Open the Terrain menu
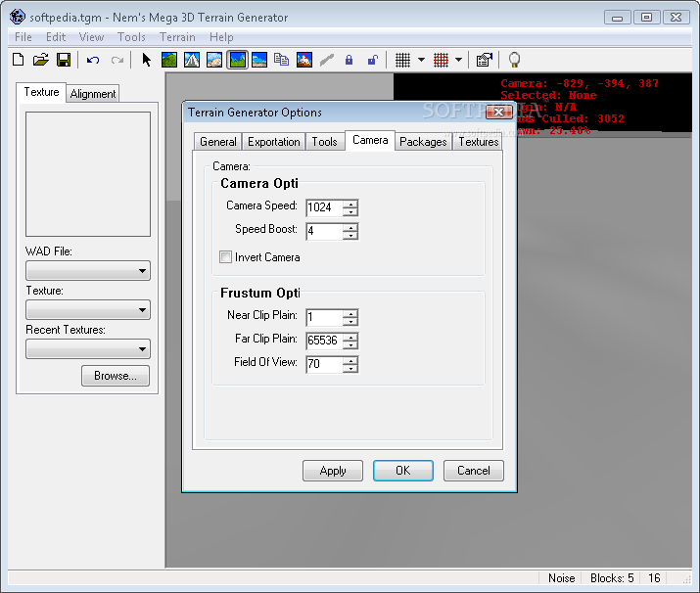This screenshot has height=593, width=700. pos(177,37)
